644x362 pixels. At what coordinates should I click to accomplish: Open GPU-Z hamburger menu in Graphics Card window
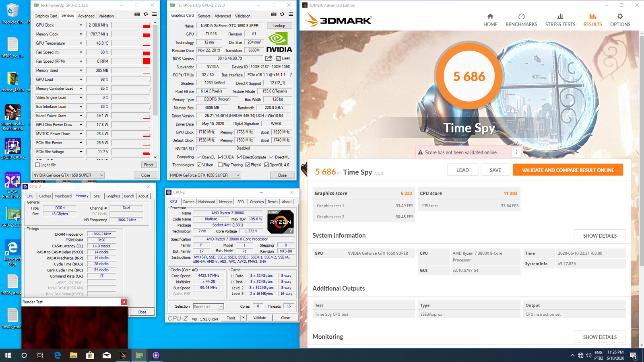coord(291,14)
